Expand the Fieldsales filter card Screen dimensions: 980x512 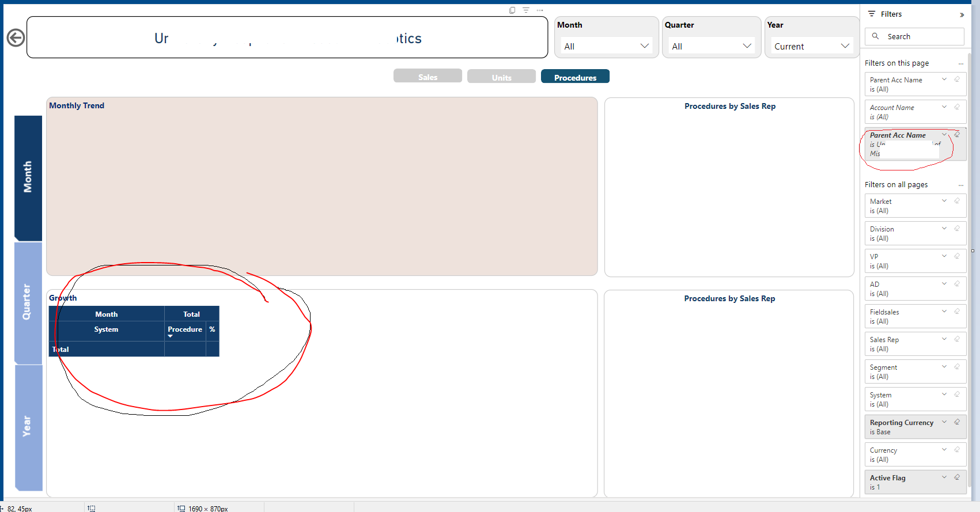pos(944,312)
